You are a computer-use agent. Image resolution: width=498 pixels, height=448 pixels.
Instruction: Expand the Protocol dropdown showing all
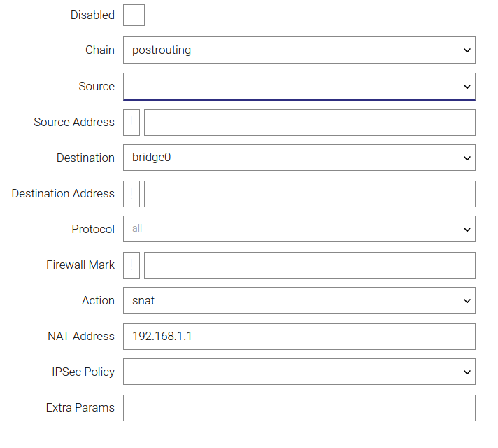[299, 229]
